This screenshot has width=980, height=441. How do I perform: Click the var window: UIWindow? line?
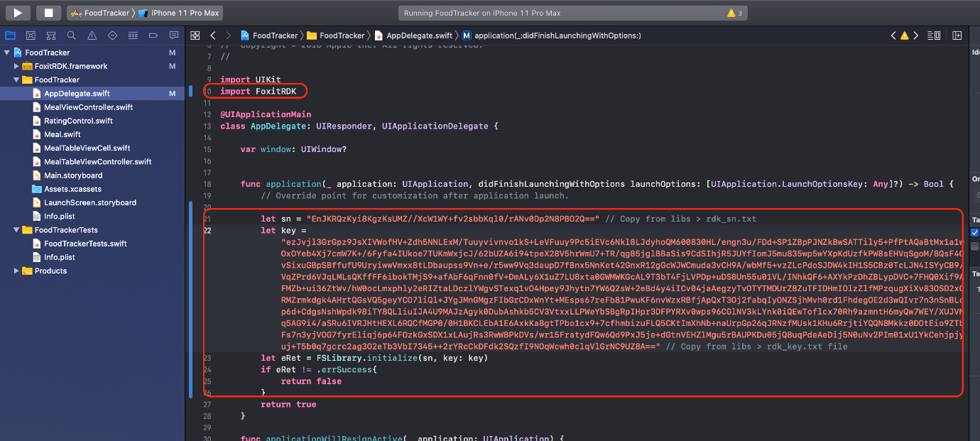(293, 149)
